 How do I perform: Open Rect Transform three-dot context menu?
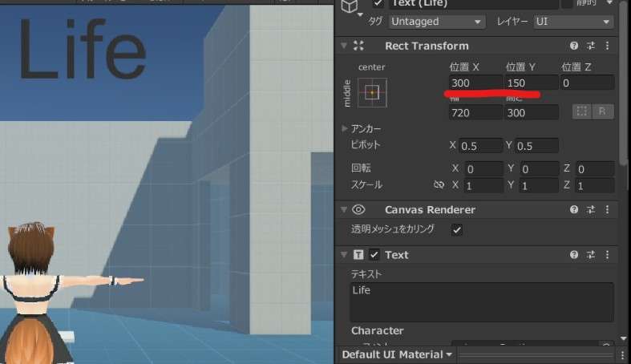point(607,47)
